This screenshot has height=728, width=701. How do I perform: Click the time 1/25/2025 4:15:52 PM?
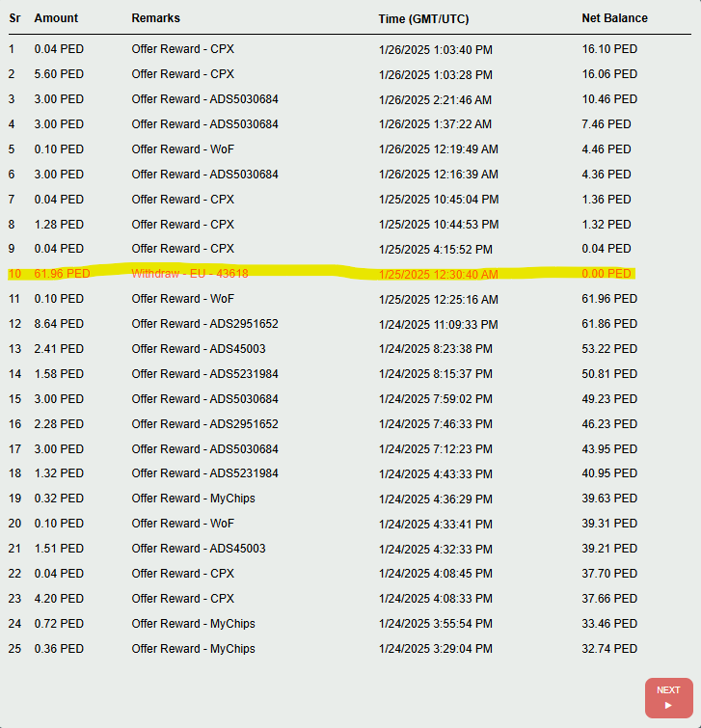pyautogui.click(x=436, y=250)
